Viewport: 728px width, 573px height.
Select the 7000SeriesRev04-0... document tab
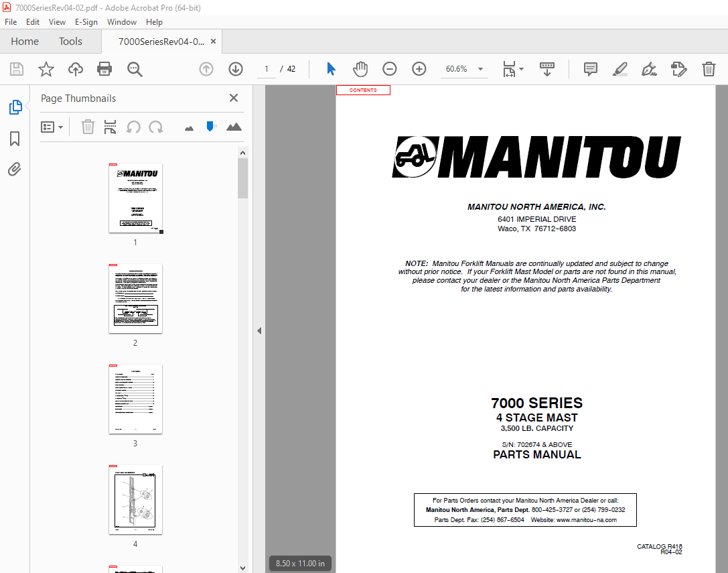(x=161, y=42)
